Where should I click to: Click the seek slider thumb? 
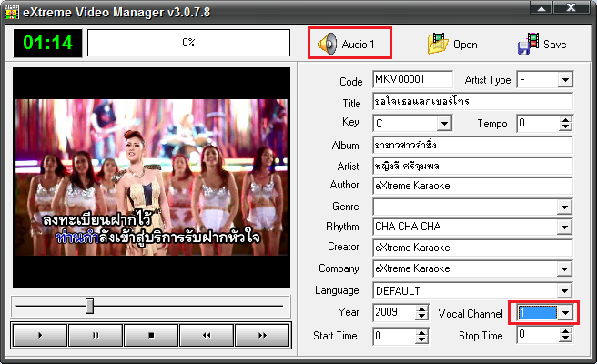coord(89,306)
